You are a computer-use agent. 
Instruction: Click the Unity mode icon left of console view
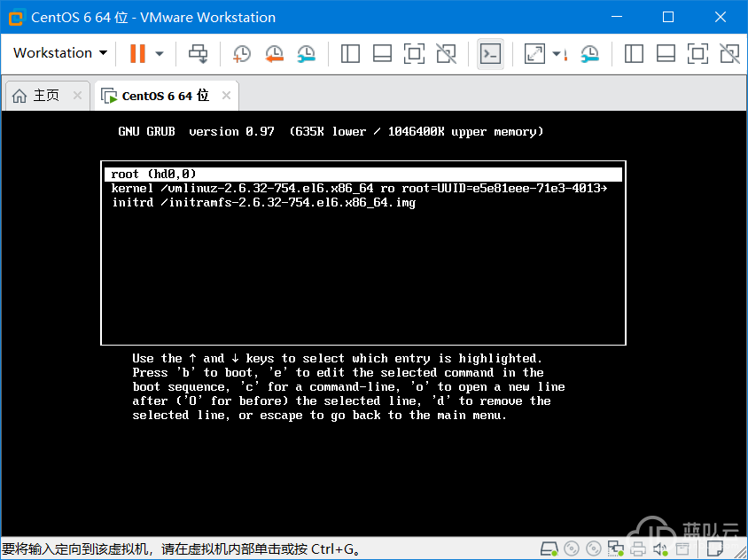446,53
